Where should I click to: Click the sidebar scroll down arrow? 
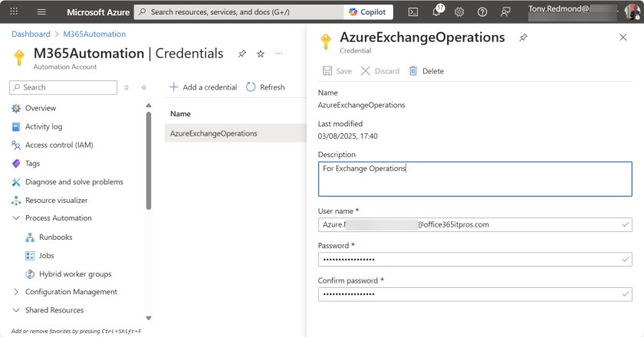149,318
